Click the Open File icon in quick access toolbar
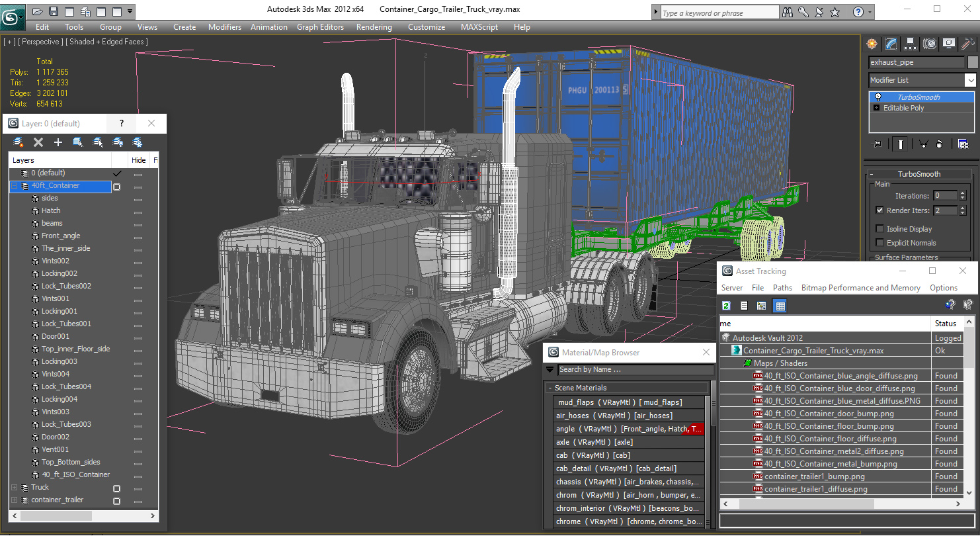This screenshot has height=536, width=980. click(x=38, y=11)
